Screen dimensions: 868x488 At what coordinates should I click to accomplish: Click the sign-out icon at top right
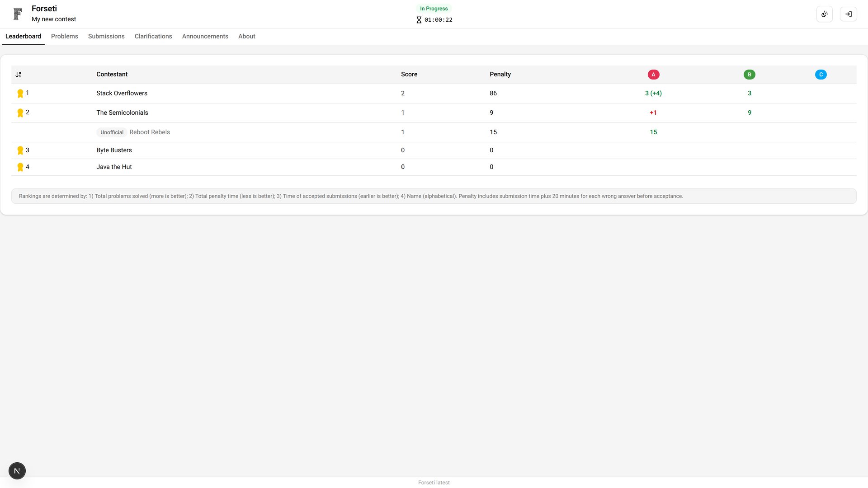(x=849, y=14)
